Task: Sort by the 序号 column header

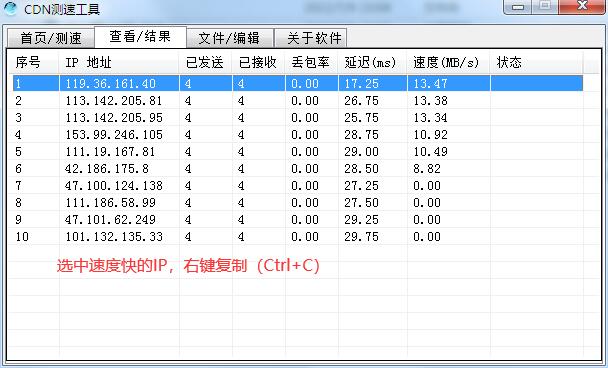Action: tap(34, 62)
